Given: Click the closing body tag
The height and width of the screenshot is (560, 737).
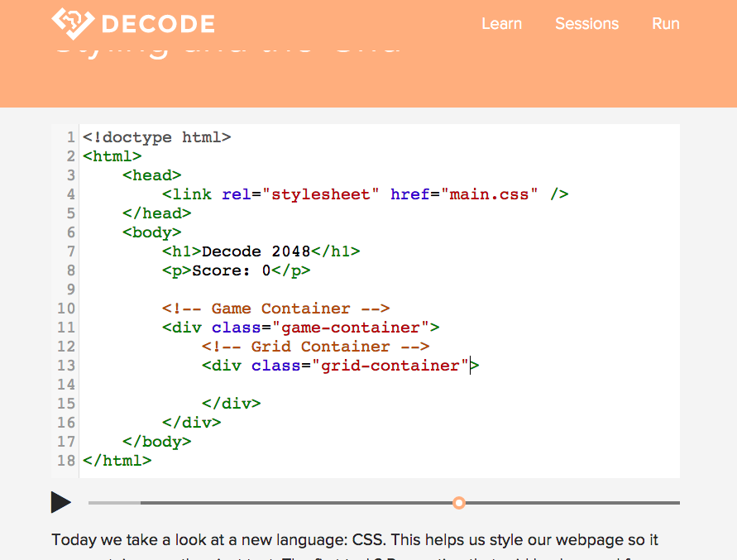Looking at the screenshot, I should click(x=156, y=442).
